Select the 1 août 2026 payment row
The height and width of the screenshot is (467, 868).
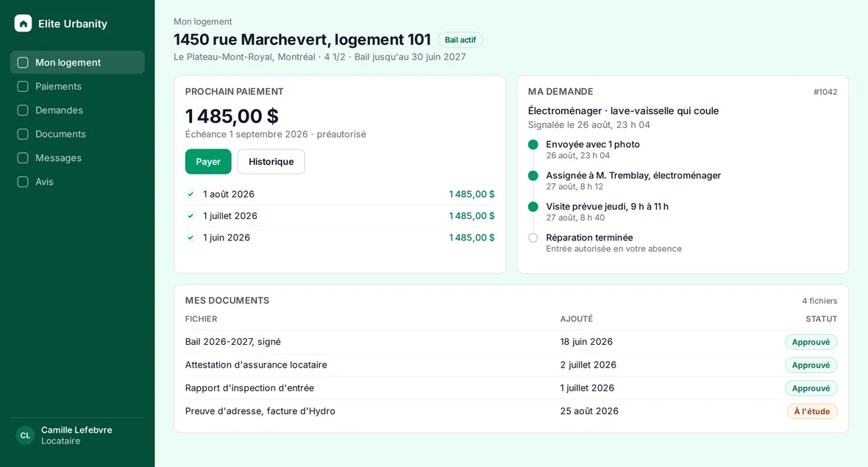click(x=340, y=194)
